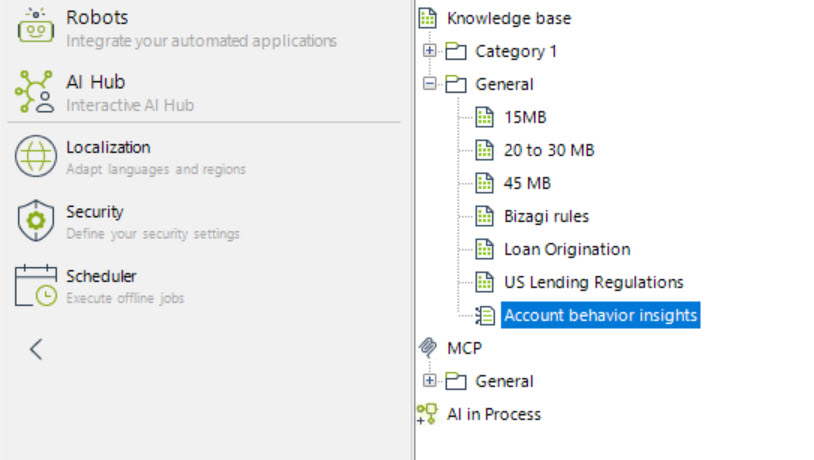Open the Loan Origination entry
The height and width of the screenshot is (460, 814).
[x=566, y=249]
